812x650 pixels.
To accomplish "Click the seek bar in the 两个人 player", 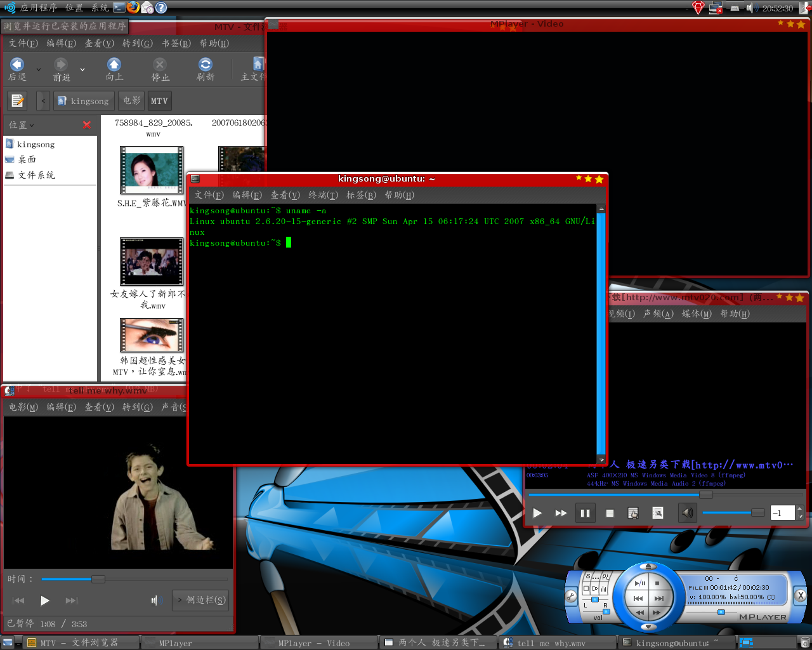I will (x=665, y=494).
